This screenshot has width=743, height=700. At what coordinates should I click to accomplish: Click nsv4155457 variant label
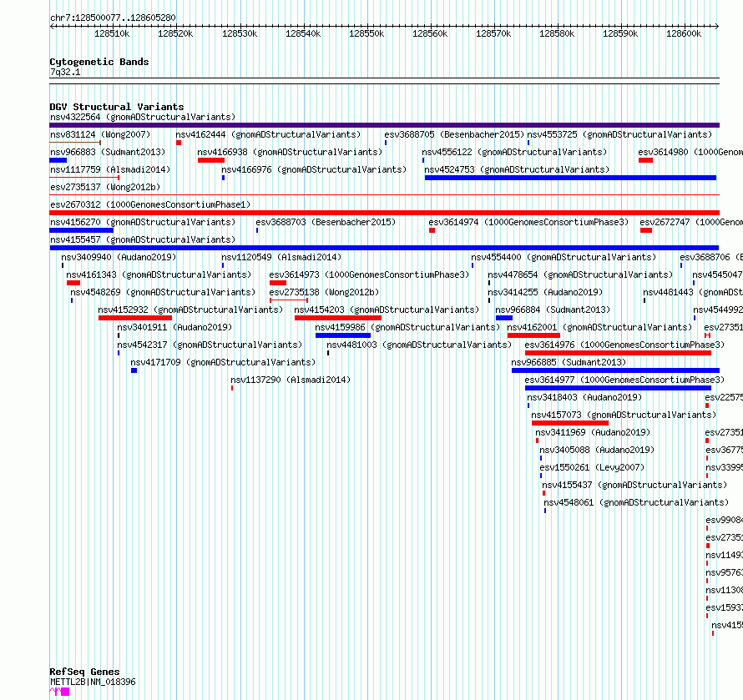pyautogui.click(x=143, y=239)
